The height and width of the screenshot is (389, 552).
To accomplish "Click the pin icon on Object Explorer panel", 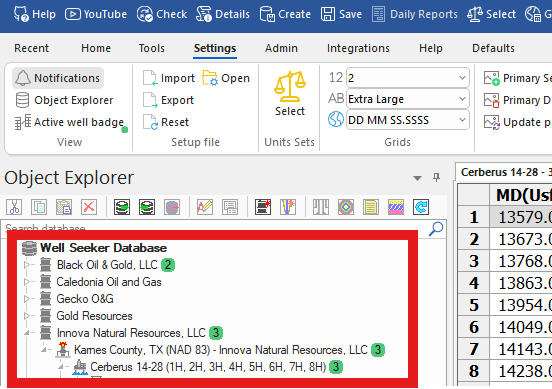I will click(437, 177).
